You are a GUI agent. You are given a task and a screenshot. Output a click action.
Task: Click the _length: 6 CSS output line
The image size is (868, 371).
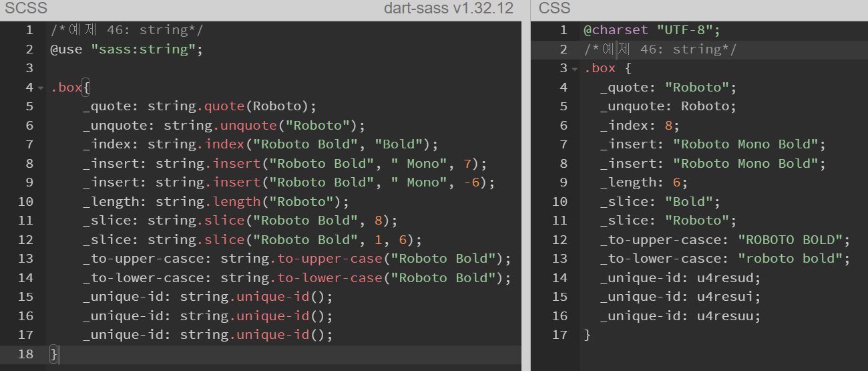pos(644,182)
